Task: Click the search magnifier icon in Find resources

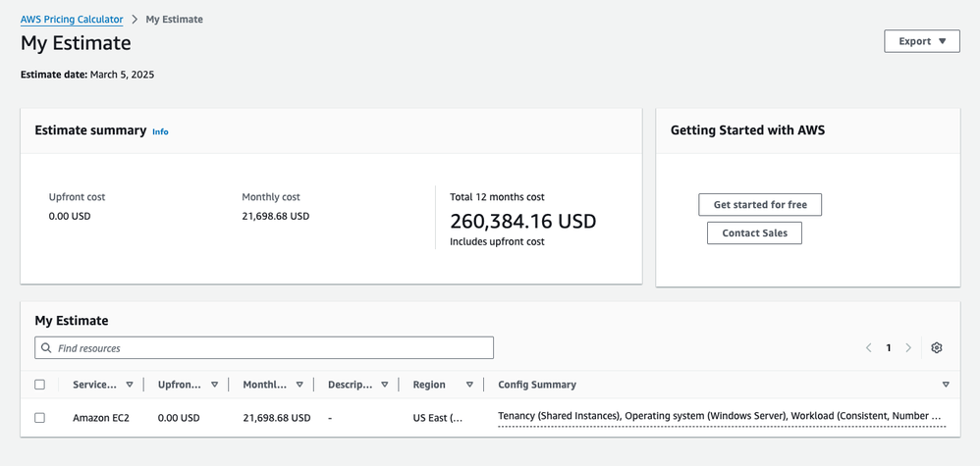Action: coord(46,348)
